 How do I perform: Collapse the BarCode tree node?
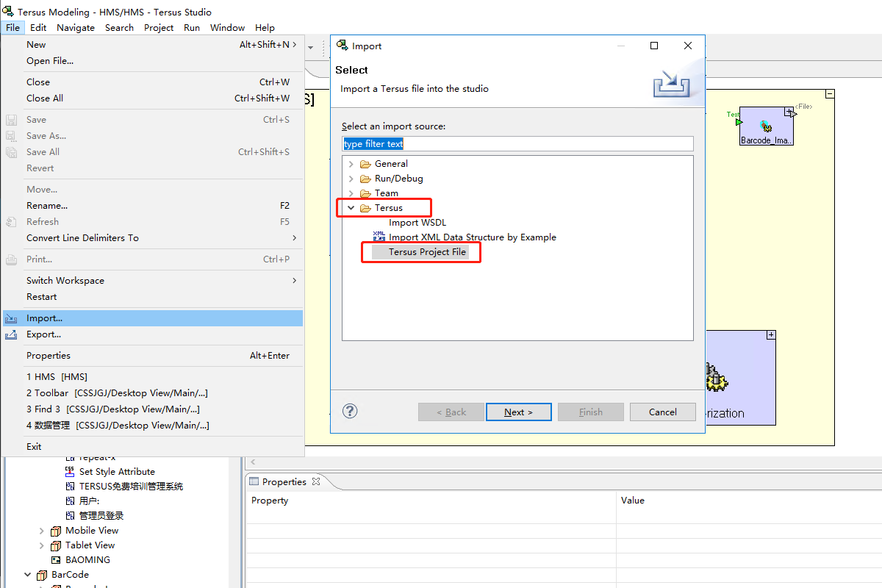[28, 575]
